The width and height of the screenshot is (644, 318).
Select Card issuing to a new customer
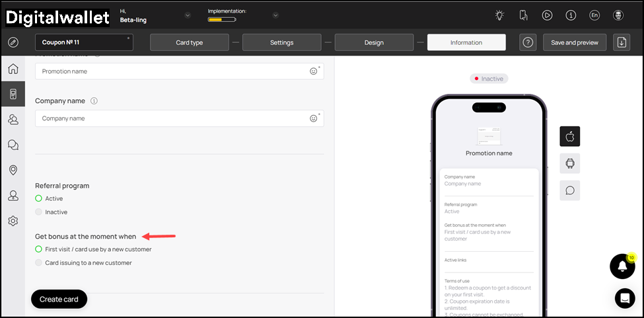(38, 262)
